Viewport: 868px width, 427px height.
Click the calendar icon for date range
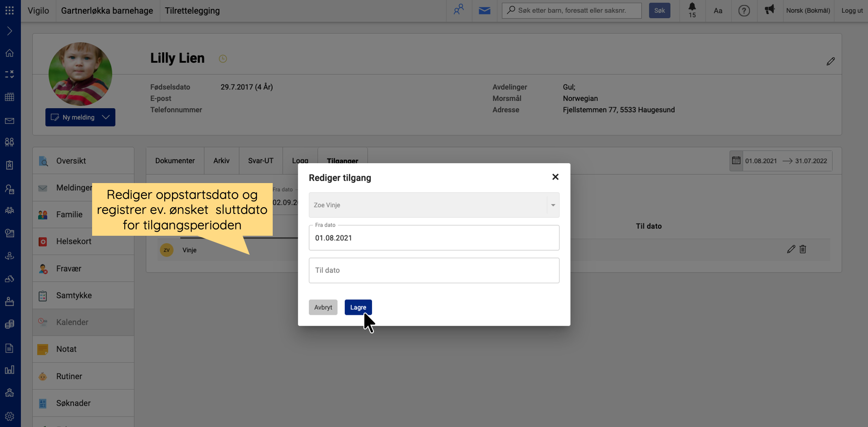pos(736,161)
